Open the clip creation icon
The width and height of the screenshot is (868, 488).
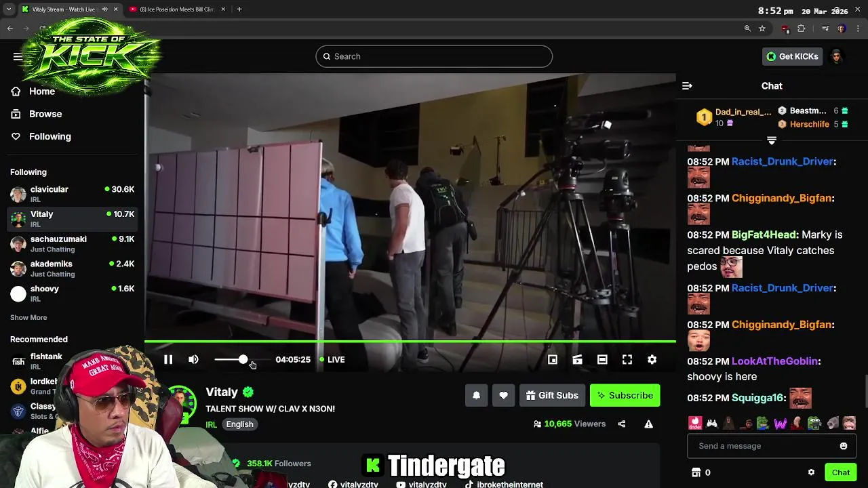(x=577, y=360)
